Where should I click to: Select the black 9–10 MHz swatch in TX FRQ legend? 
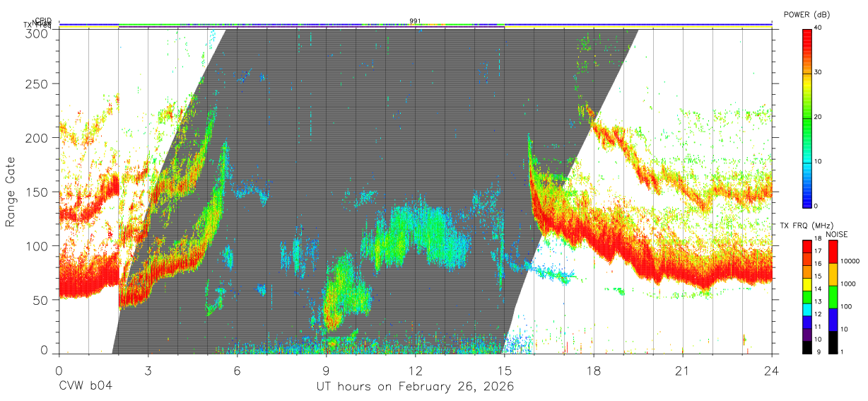point(807,347)
